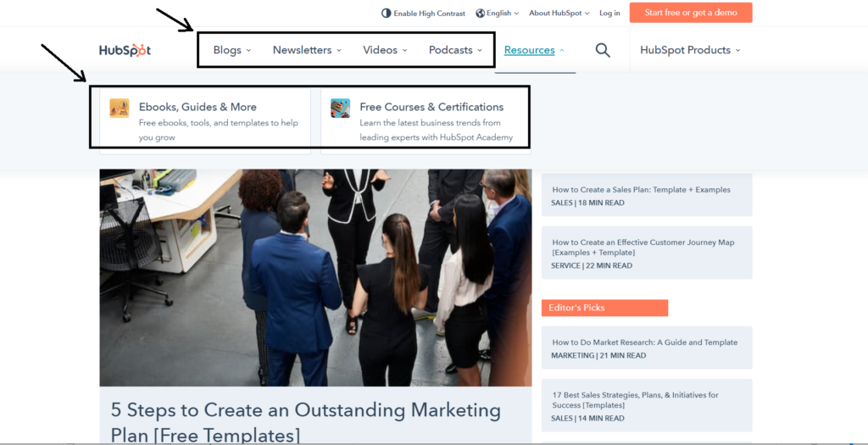This screenshot has height=445, width=868.
Task: Click the Free Courses & Certifications icon
Action: [x=340, y=108]
